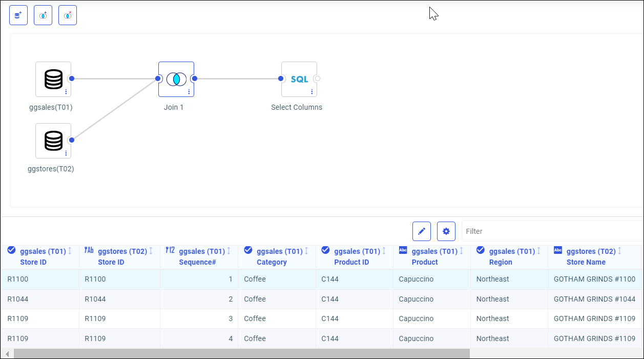Select the first-column R1044 cell

[40, 299]
